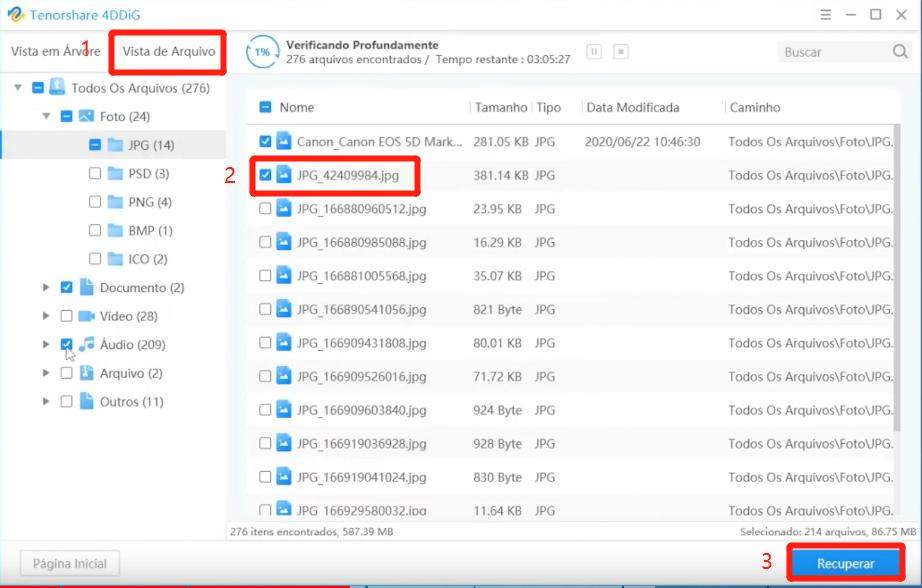Click image icon of JPG_166881005568.jpg

pyautogui.click(x=284, y=275)
